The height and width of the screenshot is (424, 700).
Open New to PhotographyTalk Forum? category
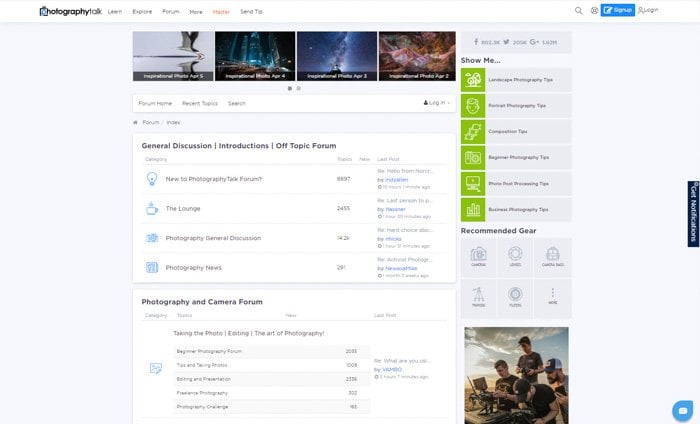point(213,179)
